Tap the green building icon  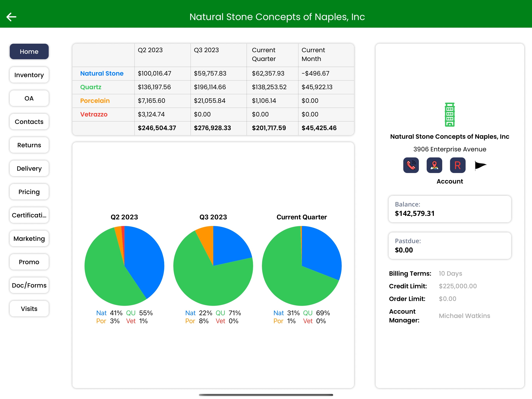[x=449, y=115]
